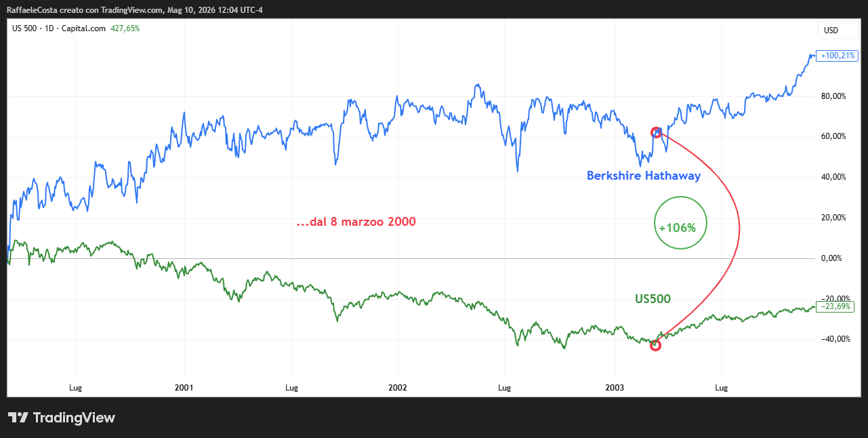This screenshot has width=868, height=438.
Task: Select the '...dal 8 marzoo 2000' annotation
Action: pos(356,222)
